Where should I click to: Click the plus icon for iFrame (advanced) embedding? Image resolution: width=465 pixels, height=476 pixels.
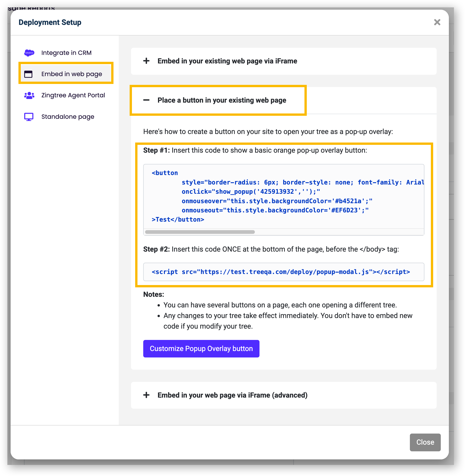(x=146, y=395)
